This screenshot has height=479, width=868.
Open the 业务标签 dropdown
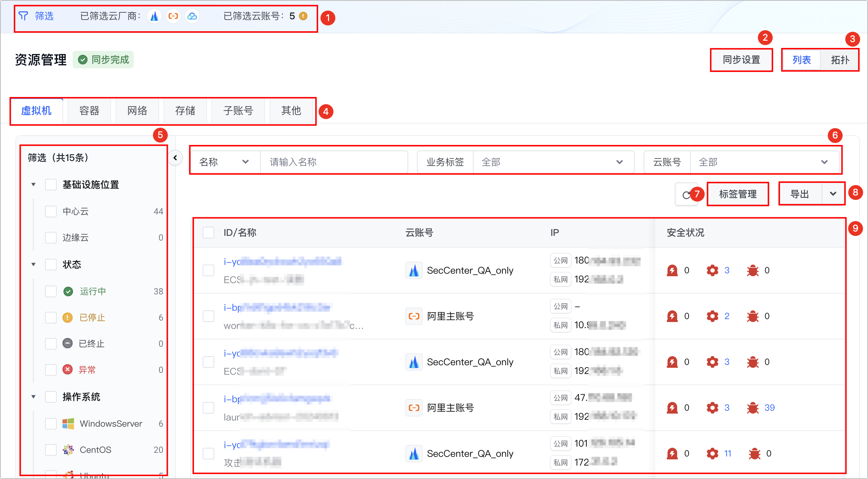click(x=553, y=162)
